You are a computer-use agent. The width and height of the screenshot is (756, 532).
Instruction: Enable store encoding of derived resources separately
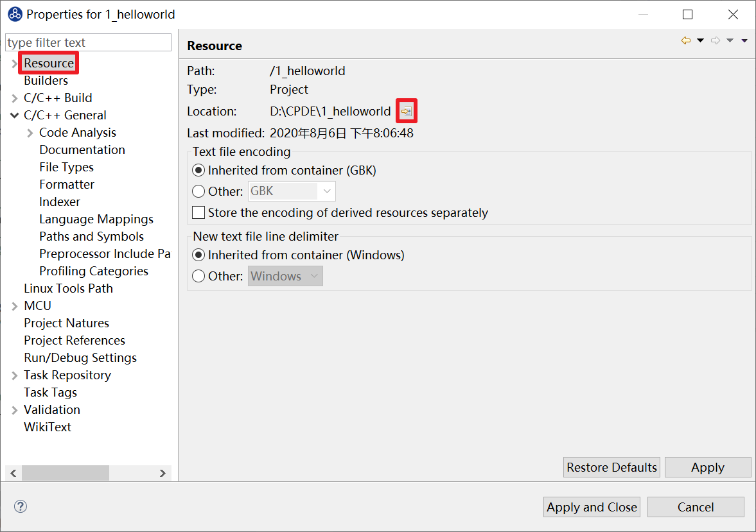click(199, 212)
